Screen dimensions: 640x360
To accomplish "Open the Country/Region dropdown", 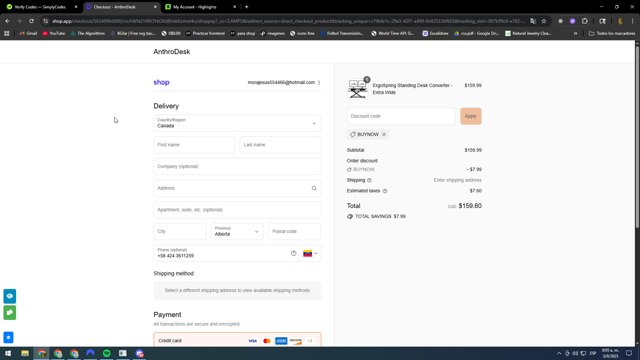I will tap(237, 123).
